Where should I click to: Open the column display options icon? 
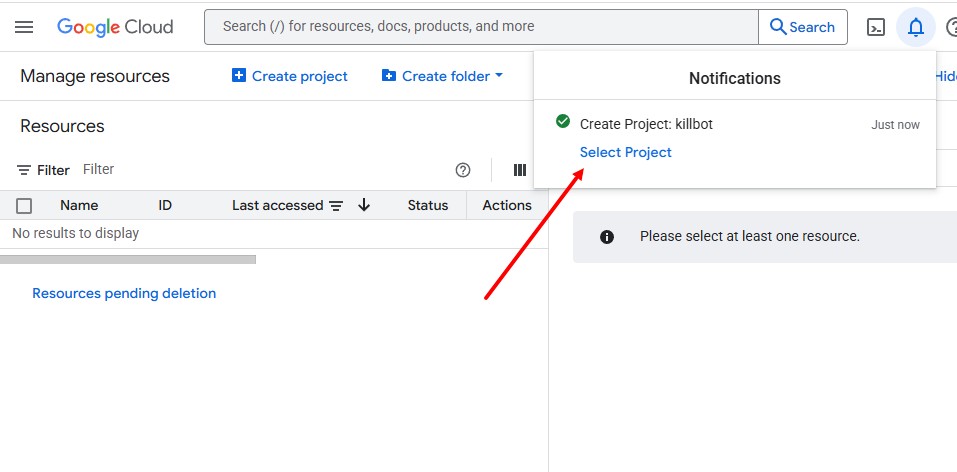click(x=520, y=170)
